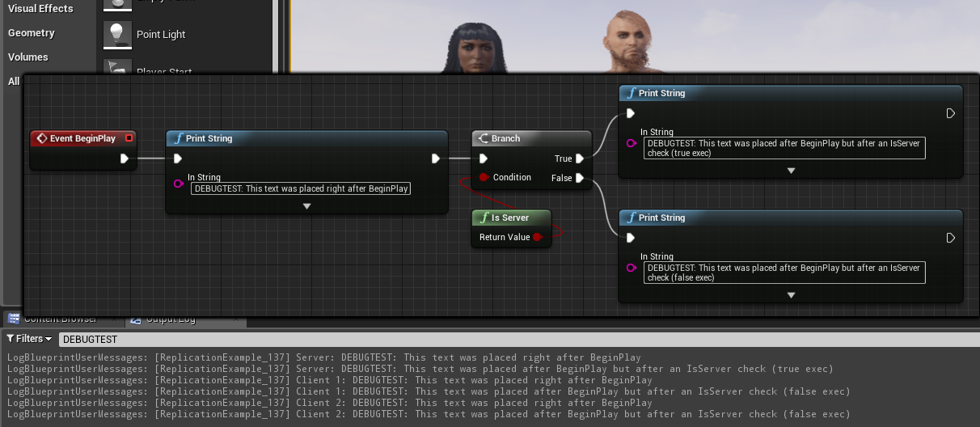The height and width of the screenshot is (427, 980).
Task: Click the Event BeginPlay node's red delegate pin
Action: click(129, 138)
